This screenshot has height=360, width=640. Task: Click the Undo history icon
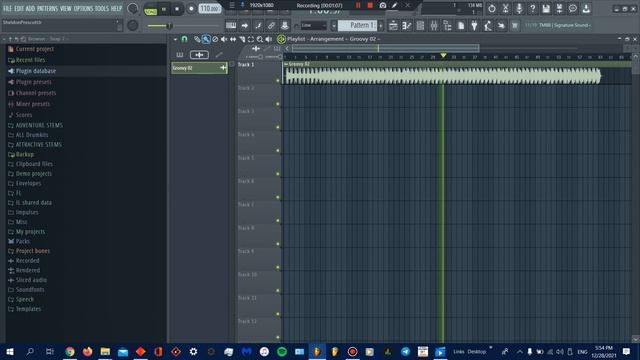(492, 9)
